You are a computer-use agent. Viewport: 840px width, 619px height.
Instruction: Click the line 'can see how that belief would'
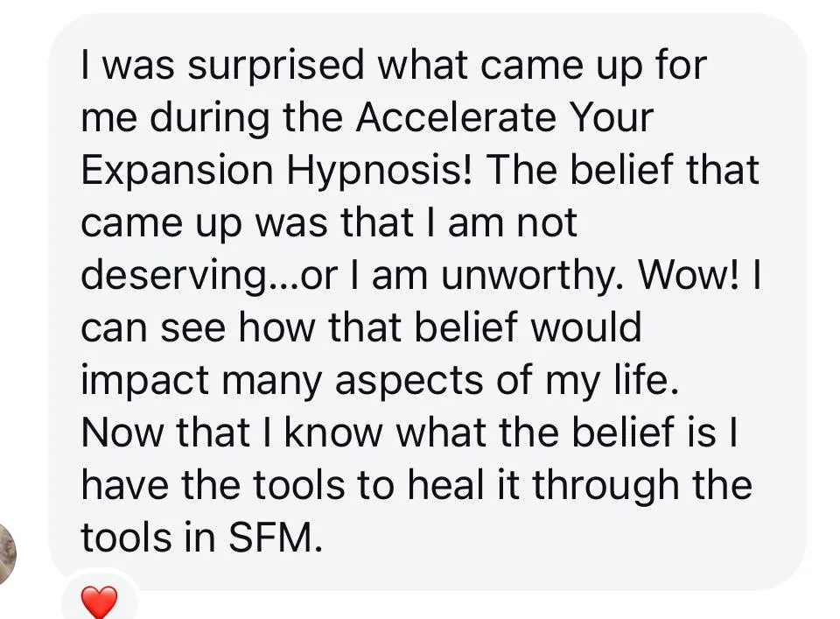(360, 328)
